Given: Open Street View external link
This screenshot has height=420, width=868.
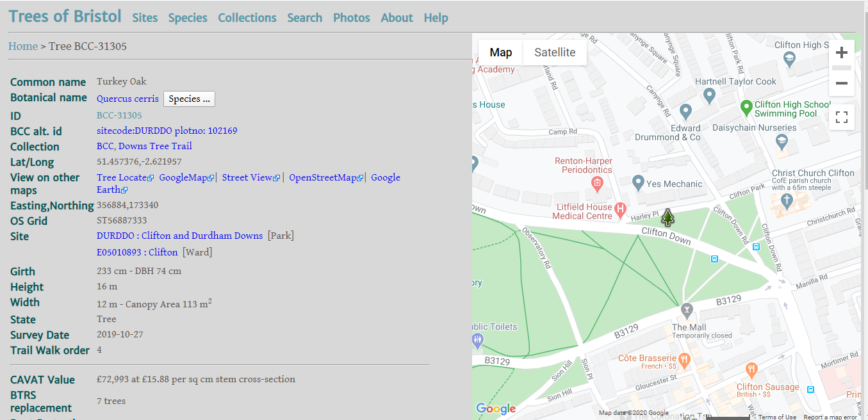Looking at the screenshot, I should coord(251,177).
